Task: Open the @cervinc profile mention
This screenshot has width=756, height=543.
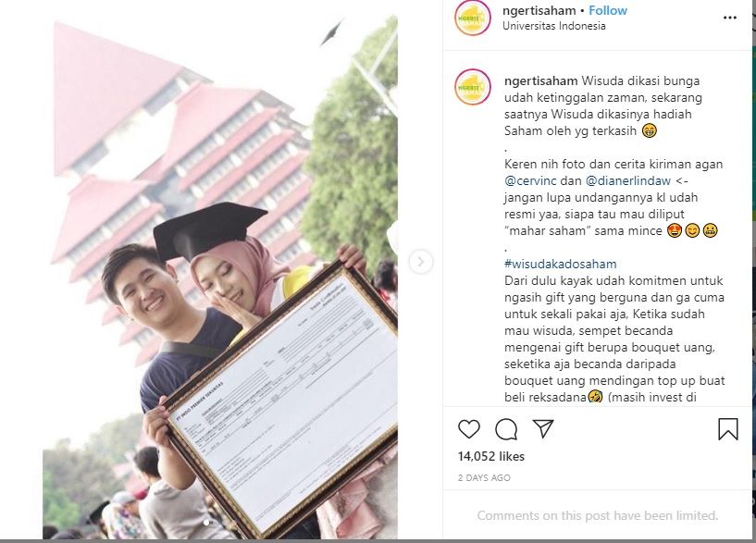Action: pos(530,180)
